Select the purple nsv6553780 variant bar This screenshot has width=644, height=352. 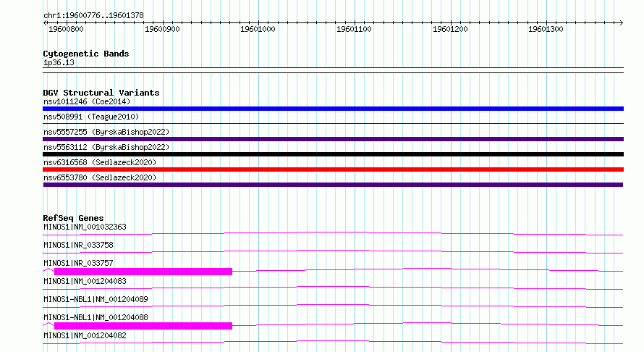pos(333,185)
